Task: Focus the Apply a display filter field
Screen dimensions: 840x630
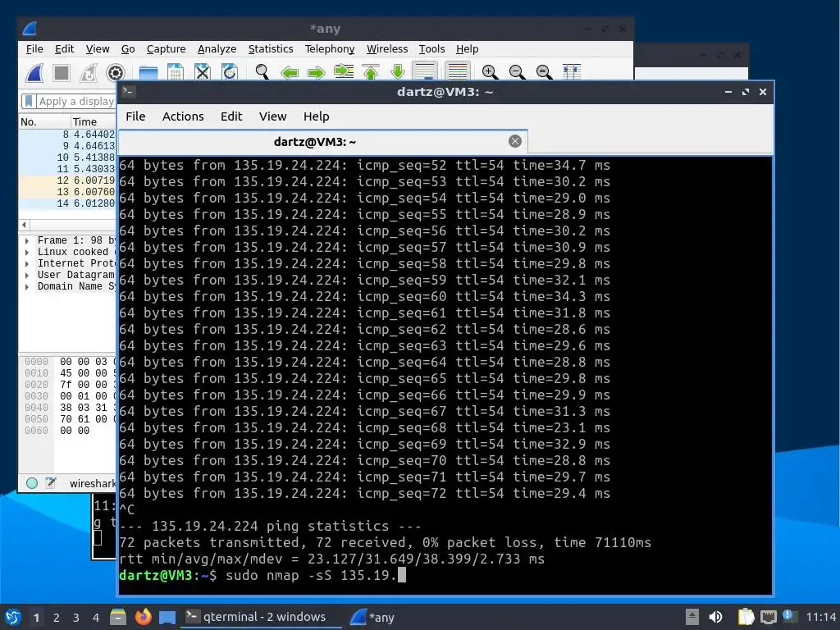Action: point(75,101)
